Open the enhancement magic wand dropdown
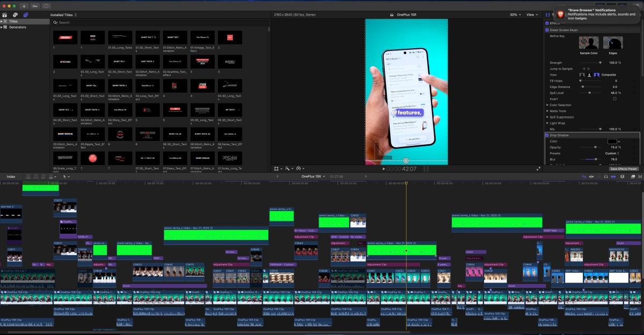Screen dimensions: 644x335 [x=288, y=168]
